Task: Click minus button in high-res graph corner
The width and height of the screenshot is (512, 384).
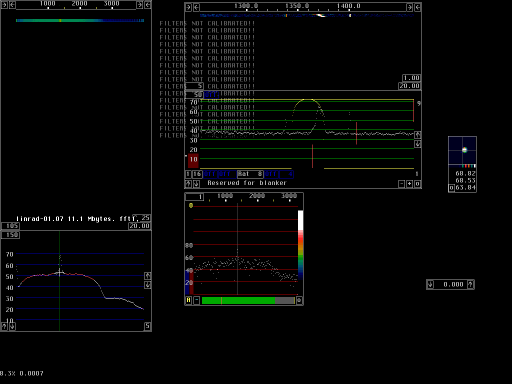Action: coord(402,184)
